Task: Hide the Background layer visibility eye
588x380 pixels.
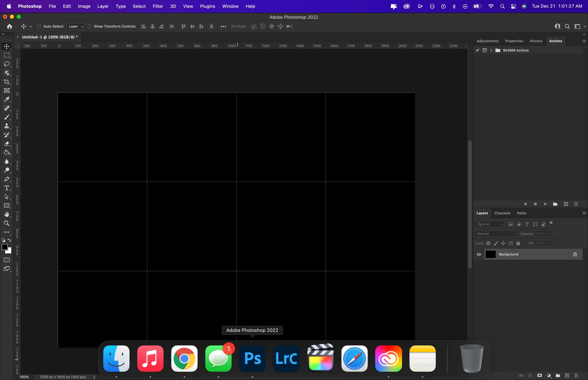Action: click(479, 254)
